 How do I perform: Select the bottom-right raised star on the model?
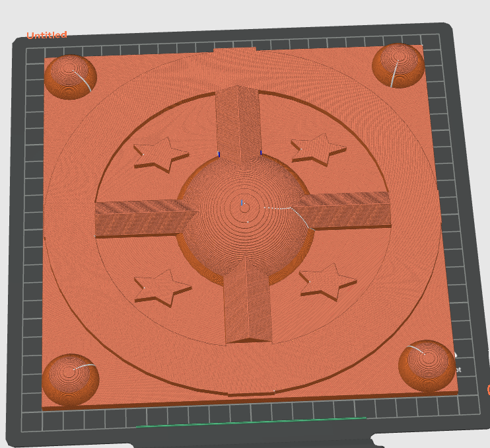point(328,281)
